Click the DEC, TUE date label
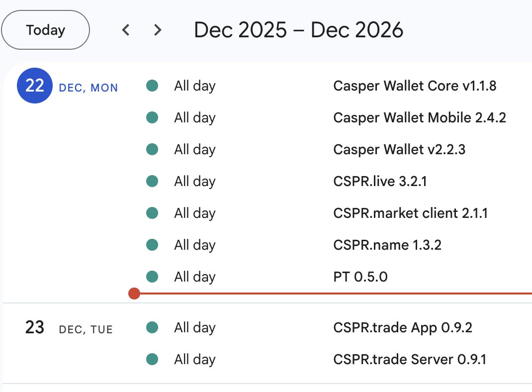The width and height of the screenshot is (532, 392). pyautogui.click(x=86, y=329)
